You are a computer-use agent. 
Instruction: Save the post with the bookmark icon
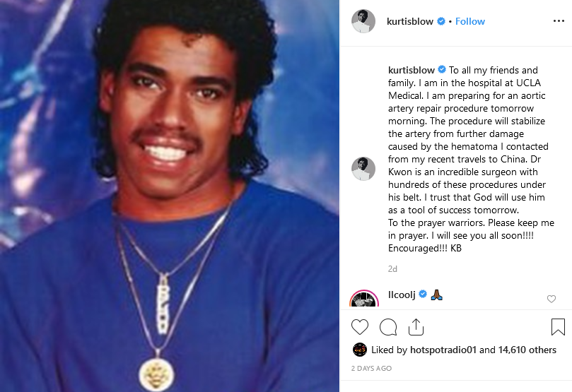pyautogui.click(x=558, y=327)
